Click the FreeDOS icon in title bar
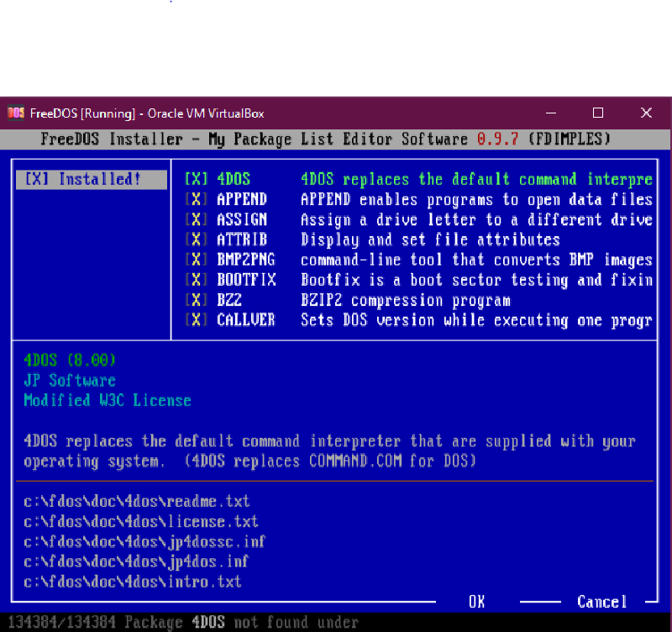 15,113
